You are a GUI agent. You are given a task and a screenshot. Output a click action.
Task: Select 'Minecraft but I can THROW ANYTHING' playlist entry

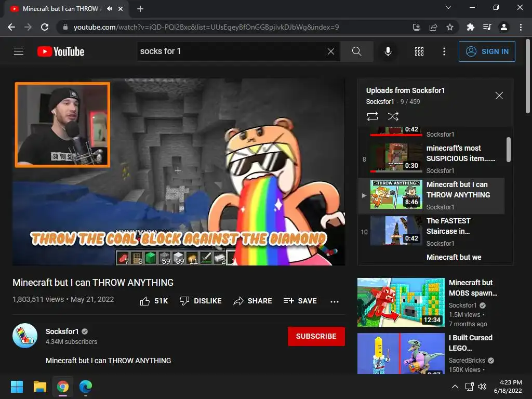pyautogui.click(x=431, y=195)
